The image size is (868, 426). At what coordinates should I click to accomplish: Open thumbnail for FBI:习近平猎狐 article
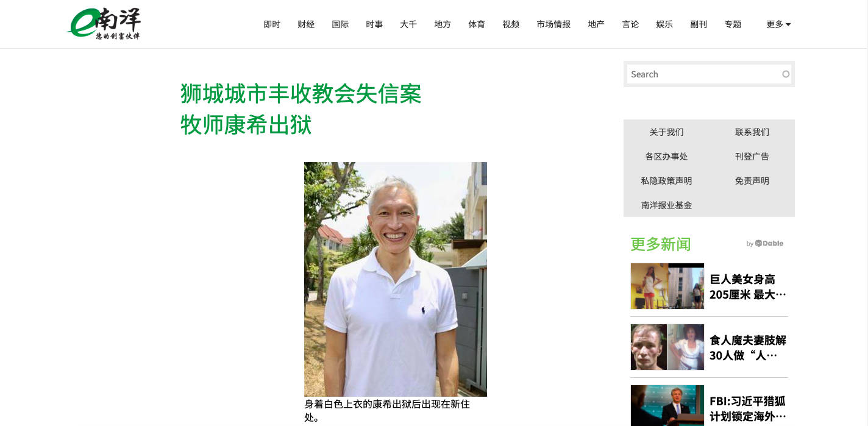(667, 405)
